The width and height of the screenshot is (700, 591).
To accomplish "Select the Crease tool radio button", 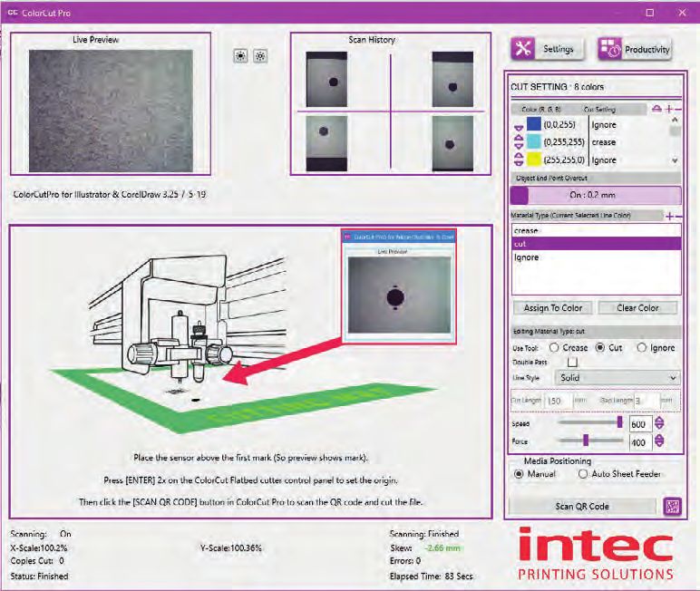I will [554, 347].
